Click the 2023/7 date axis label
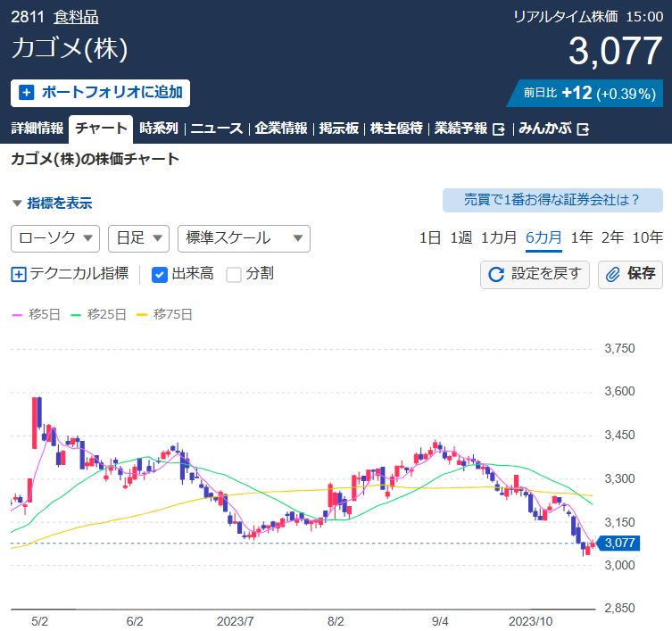This screenshot has height=631, width=672. pyautogui.click(x=236, y=621)
